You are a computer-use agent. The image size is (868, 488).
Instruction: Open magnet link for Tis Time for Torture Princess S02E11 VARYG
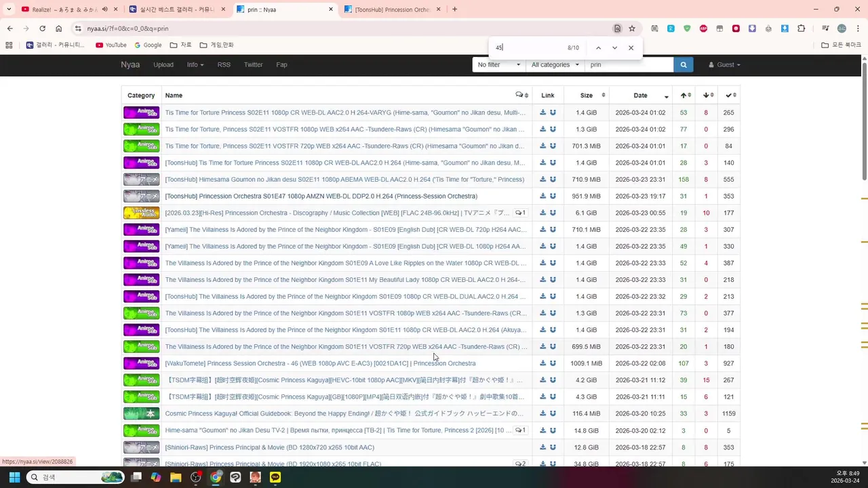(x=553, y=113)
